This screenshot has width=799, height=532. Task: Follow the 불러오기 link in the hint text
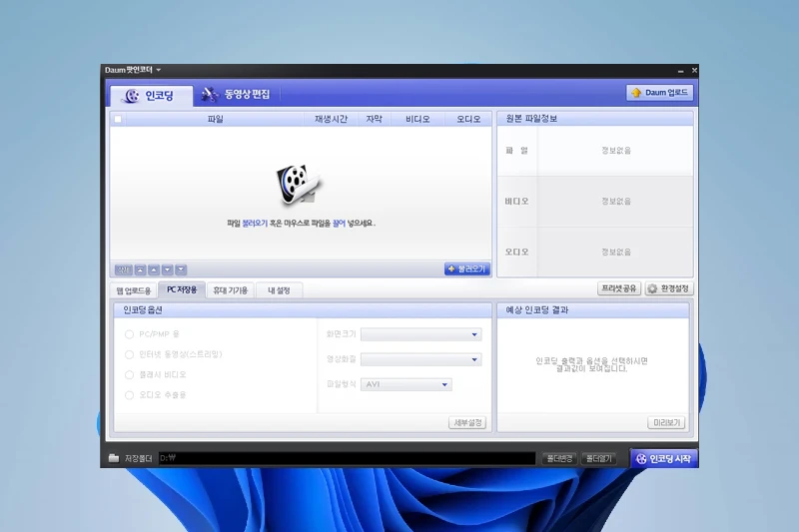coord(255,223)
